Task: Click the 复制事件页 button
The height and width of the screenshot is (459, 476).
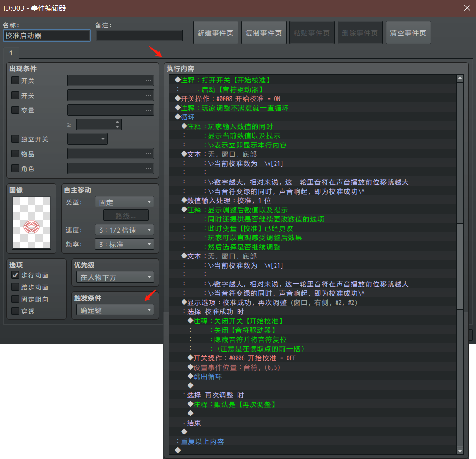Action: [x=264, y=32]
